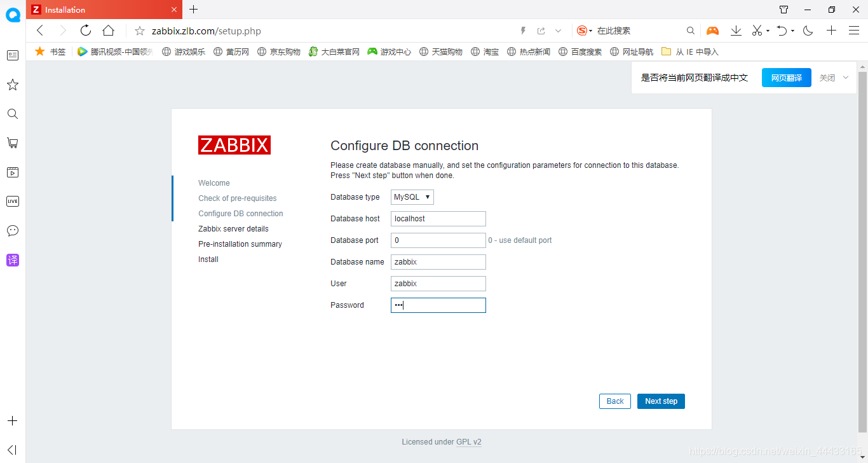Go back using the browser back arrow
Image resolution: width=868 pixels, height=463 pixels.
pos(40,31)
